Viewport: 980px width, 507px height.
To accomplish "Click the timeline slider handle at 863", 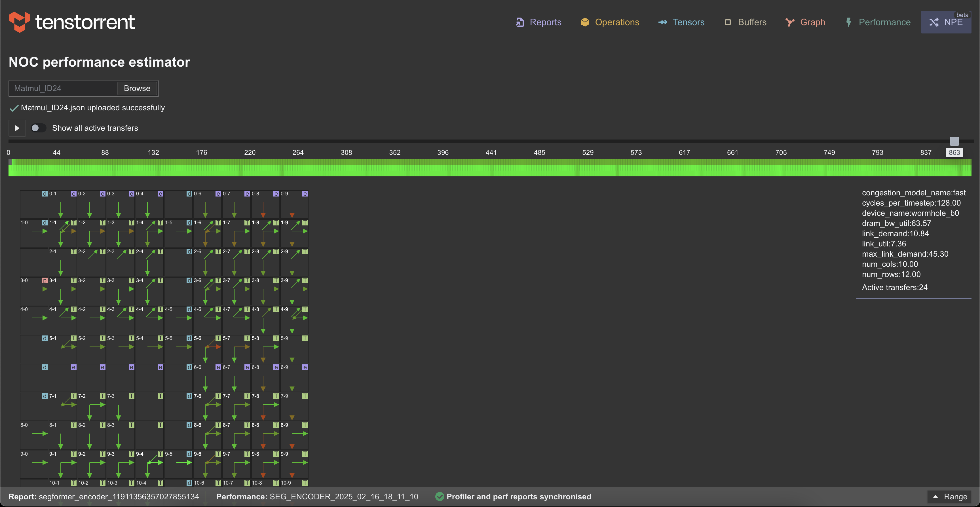I will (x=954, y=141).
